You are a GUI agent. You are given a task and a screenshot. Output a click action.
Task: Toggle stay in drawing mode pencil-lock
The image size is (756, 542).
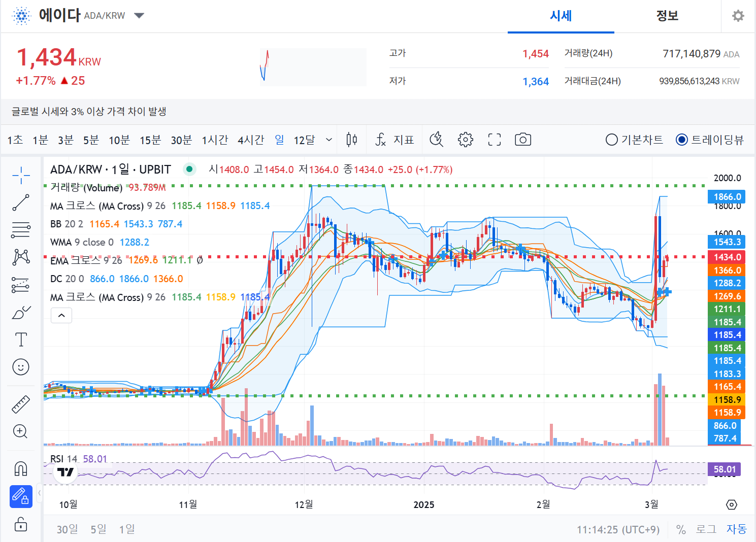(x=21, y=496)
